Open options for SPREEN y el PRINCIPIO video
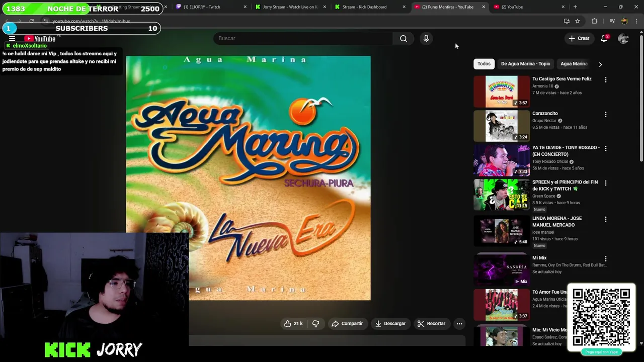Image resolution: width=644 pixels, height=362 pixels. click(606, 184)
